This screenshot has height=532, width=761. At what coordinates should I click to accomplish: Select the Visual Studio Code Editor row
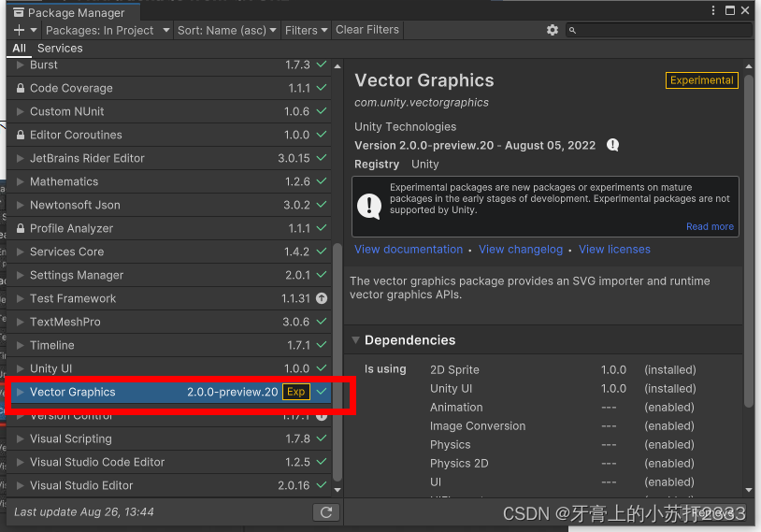pos(169,462)
